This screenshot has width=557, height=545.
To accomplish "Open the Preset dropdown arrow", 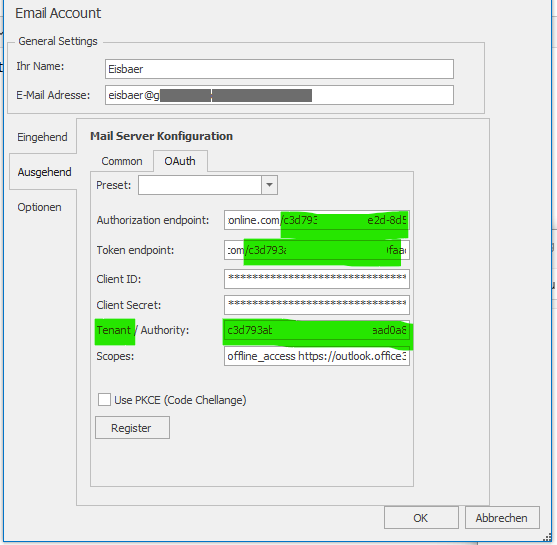I will [269, 185].
